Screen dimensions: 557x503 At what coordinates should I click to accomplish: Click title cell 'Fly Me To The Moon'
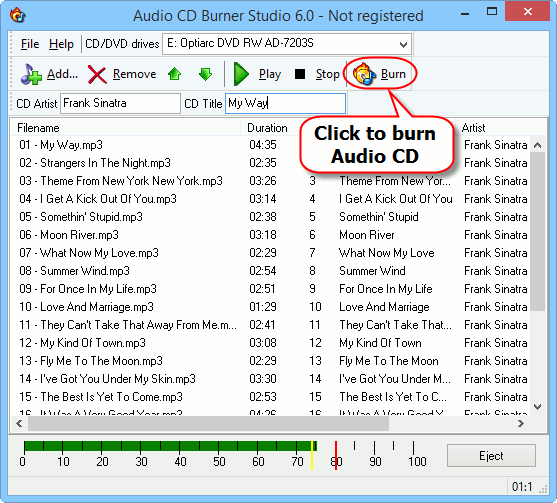tap(389, 361)
